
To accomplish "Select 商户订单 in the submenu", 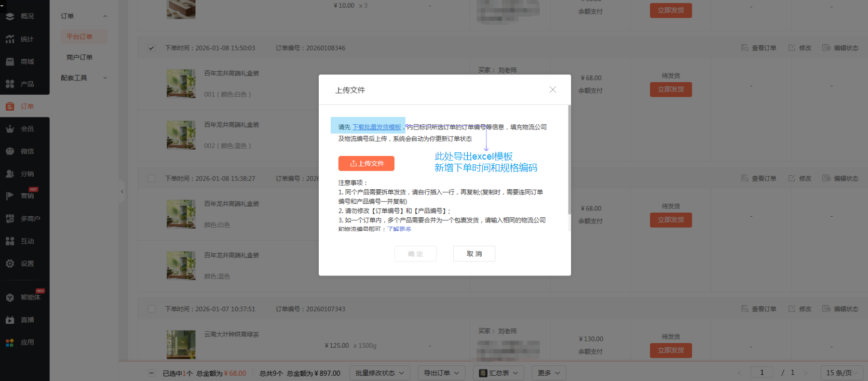I will point(79,57).
